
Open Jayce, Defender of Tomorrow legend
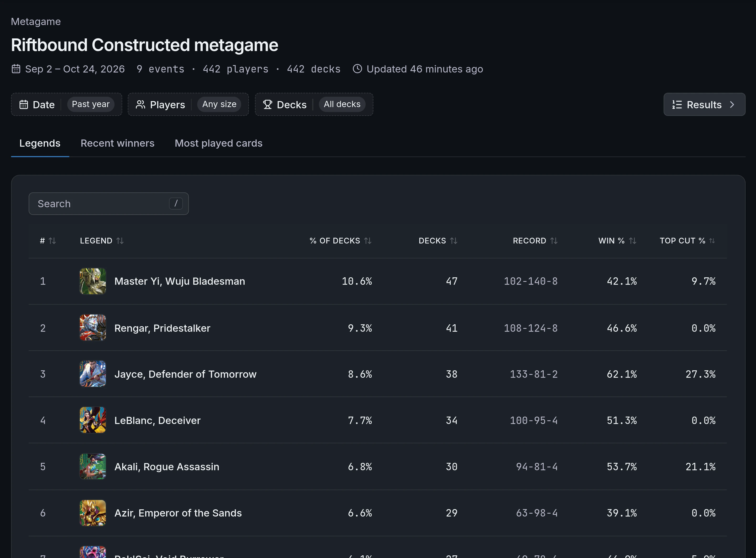pos(185,374)
